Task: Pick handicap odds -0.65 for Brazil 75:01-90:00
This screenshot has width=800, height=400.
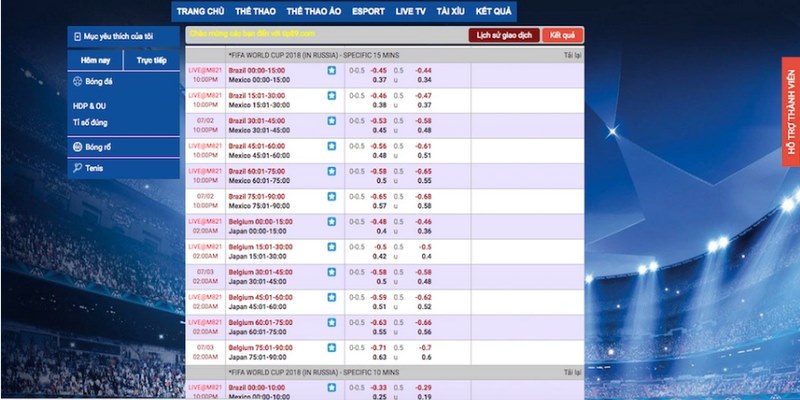Action: pos(379,196)
